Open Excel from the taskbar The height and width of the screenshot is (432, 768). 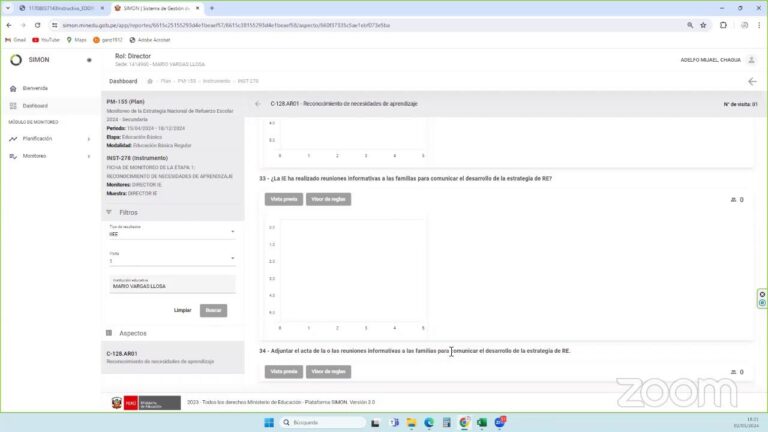tap(482, 423)
